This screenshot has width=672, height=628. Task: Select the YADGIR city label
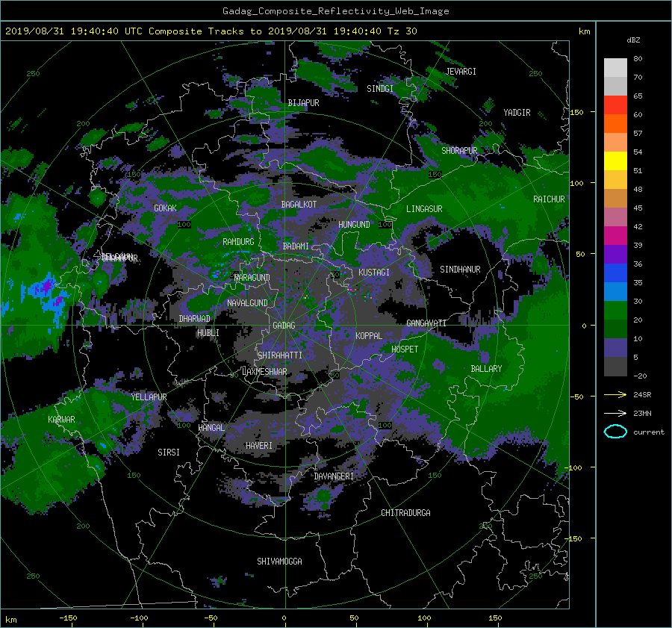point(517,113)
